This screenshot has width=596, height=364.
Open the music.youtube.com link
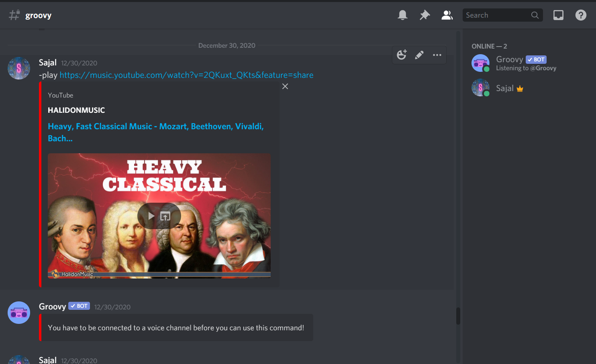pos(186,75)
